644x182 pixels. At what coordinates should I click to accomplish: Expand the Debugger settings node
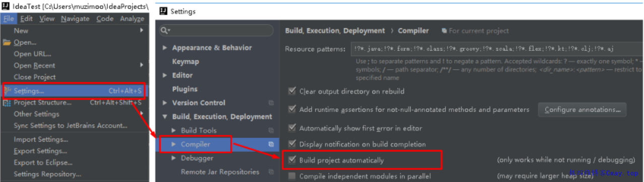click(174, 158)
